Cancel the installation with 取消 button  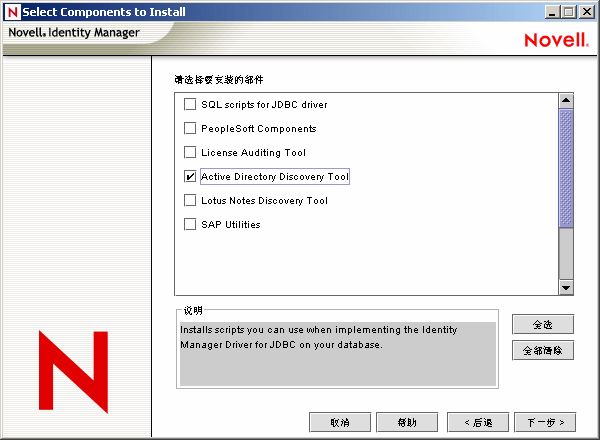point(340,422)
